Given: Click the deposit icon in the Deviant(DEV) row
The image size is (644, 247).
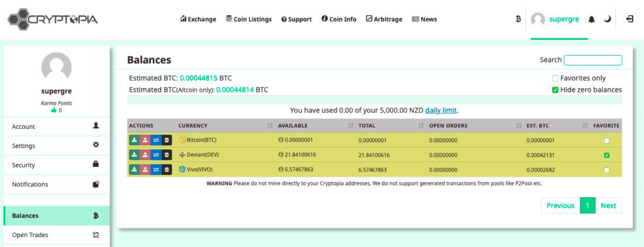Looking at the screenshot, I should point(134,155).
